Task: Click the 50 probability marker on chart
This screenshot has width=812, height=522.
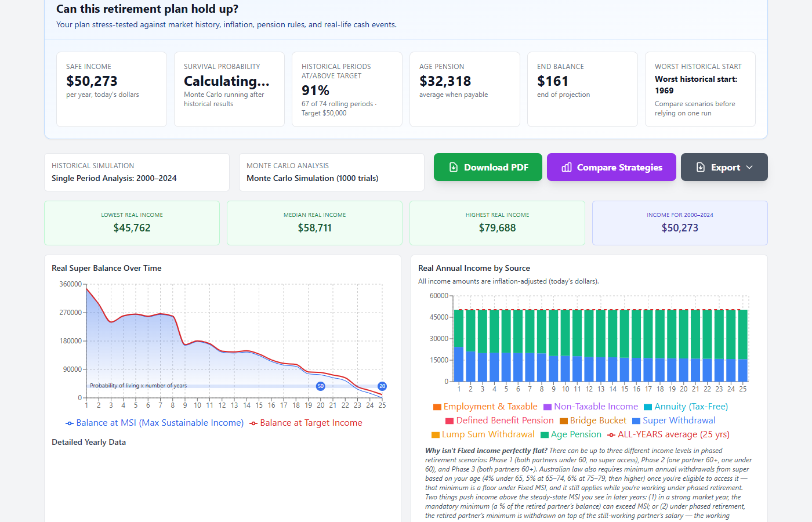Action: pos(321,386)
